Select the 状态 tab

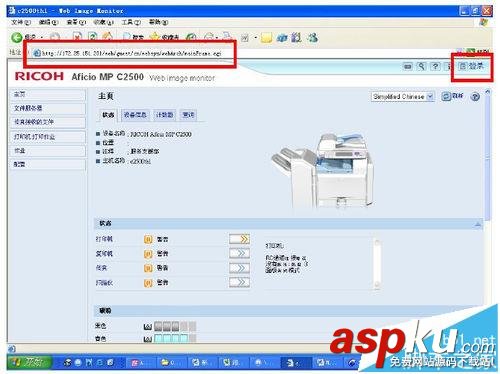(x=108, y=115)
